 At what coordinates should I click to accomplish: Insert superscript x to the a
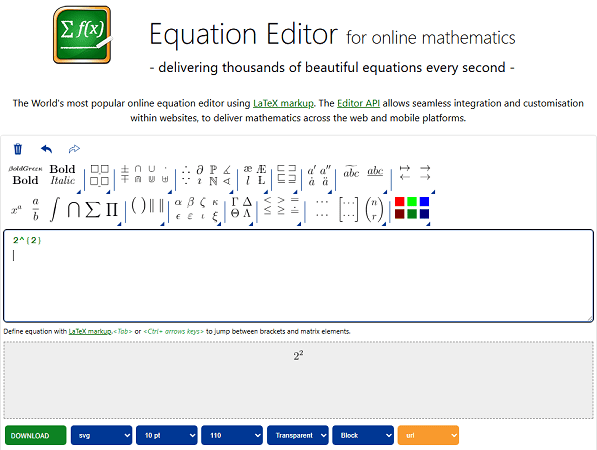pos(16,209)
